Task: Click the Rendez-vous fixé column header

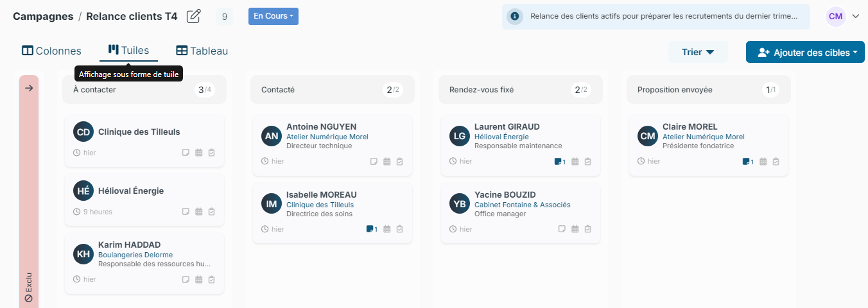Action: (x=521, y=90)
